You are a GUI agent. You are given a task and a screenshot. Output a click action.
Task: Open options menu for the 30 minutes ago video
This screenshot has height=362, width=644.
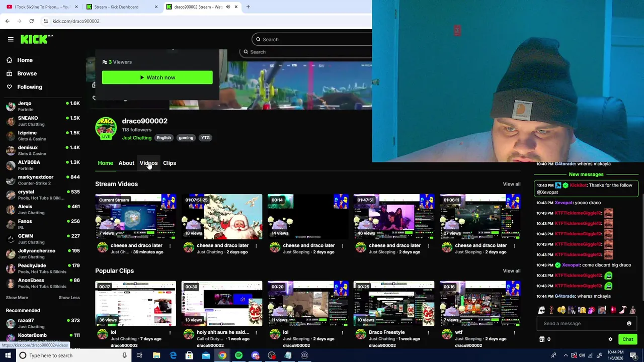[170, 246]
